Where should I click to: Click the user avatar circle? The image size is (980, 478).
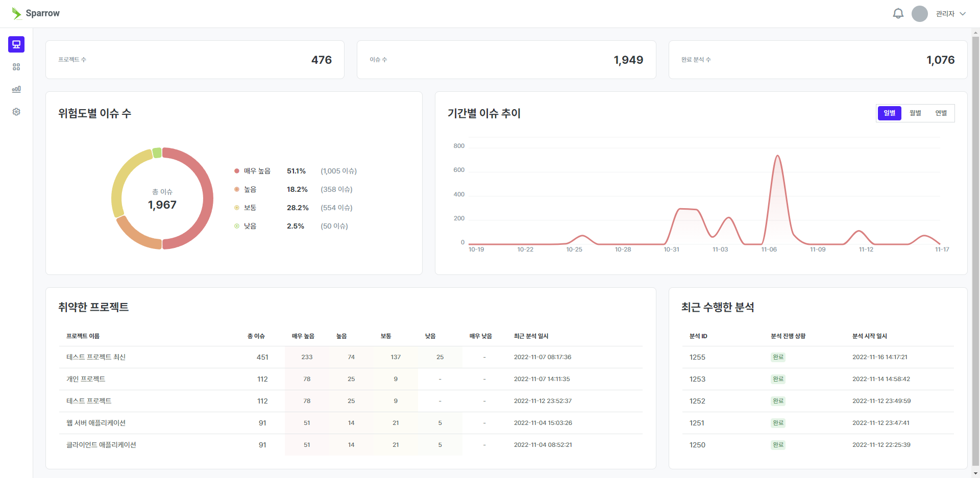tap(919, 14)
